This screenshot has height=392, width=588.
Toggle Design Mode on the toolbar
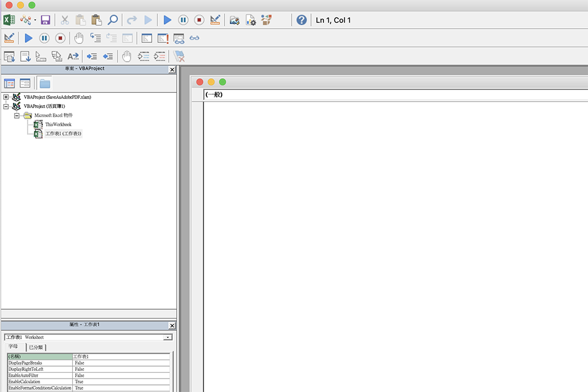click(215, 19)
